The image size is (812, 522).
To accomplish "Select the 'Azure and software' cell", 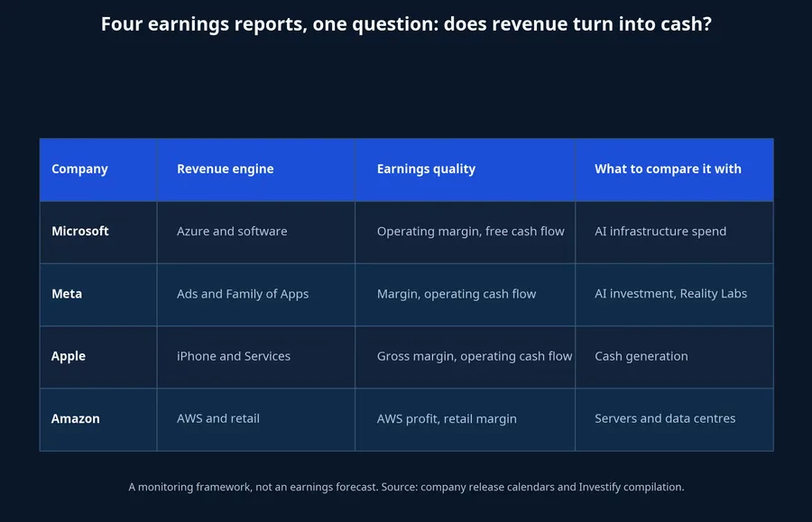I will coord(256,233).
